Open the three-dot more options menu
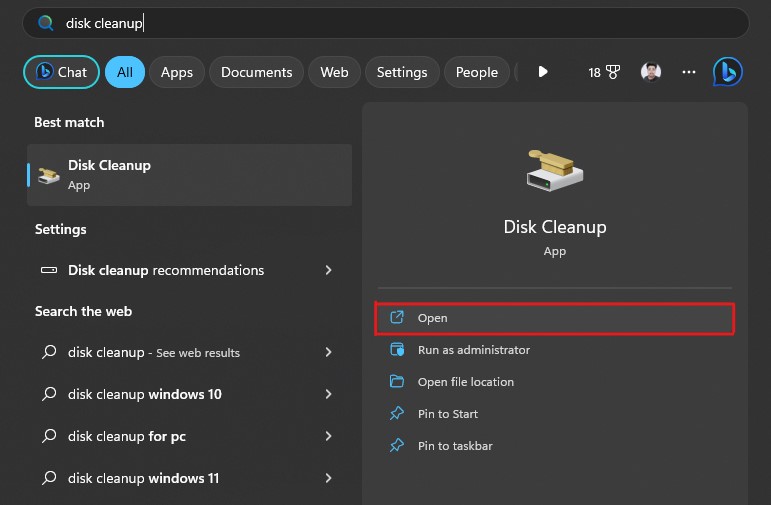This screenshot has height=505, width=771. point(689,72)
